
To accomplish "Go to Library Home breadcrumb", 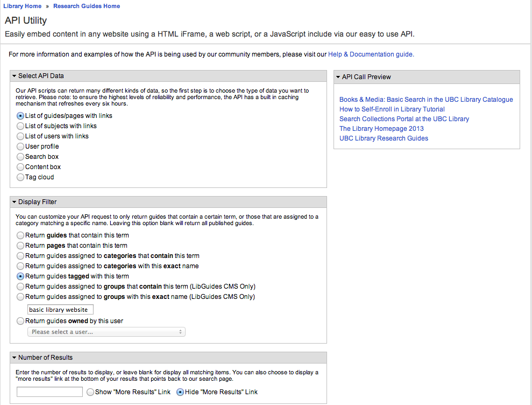I will coord(22,6).
